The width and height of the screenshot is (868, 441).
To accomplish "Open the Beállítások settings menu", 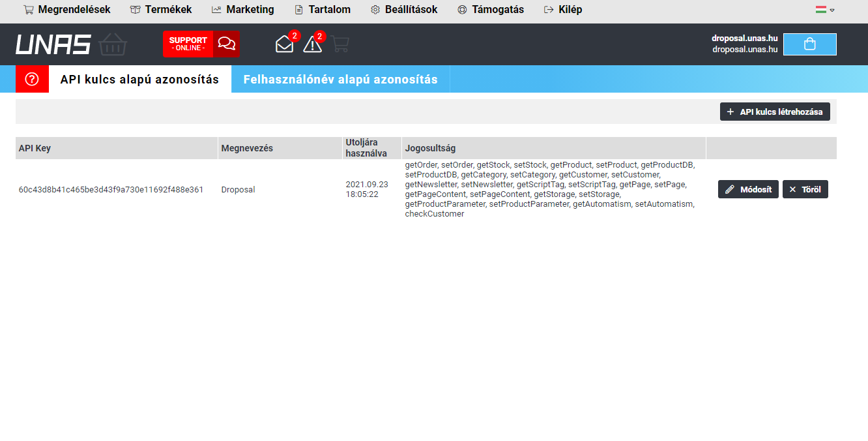I will (x=404, y=10).
